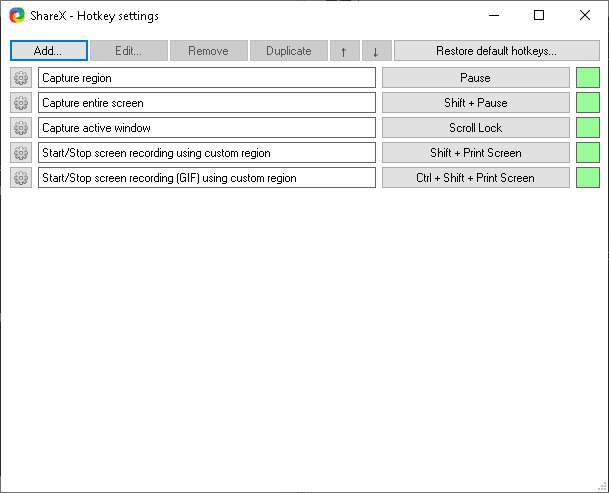Click gear icon beside Capture active window
Viewport: 609px width, 493px height.
click(x=21, y=128)
